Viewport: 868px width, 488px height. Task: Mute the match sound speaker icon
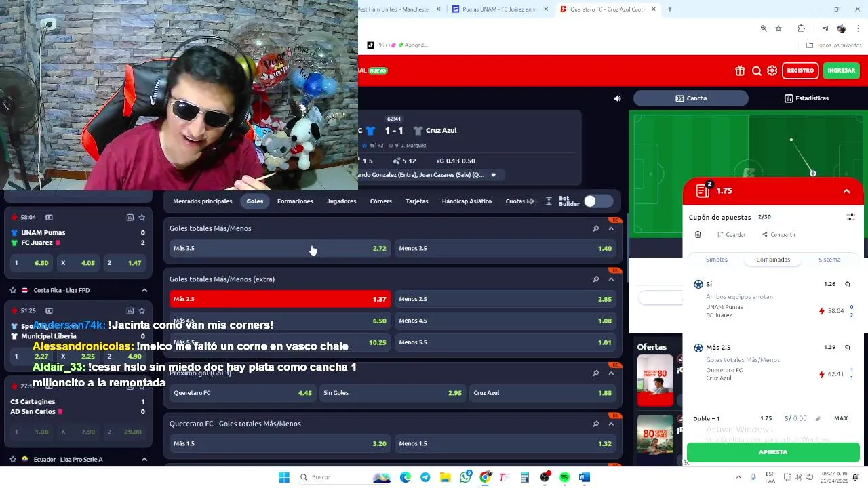click(x=617, y=98)
